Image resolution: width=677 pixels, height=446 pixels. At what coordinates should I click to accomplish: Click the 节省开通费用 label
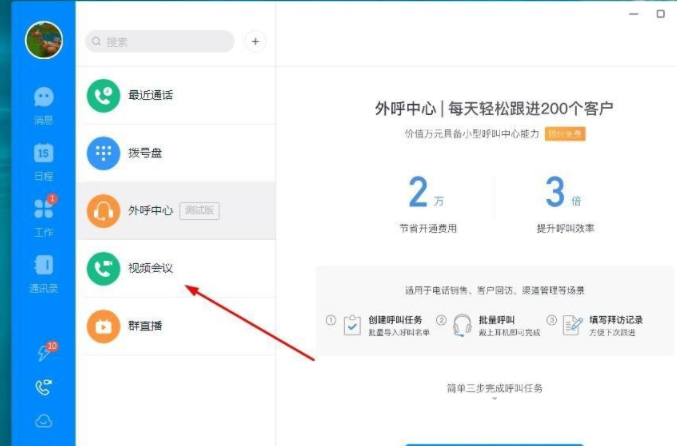[x=428, y=228]
